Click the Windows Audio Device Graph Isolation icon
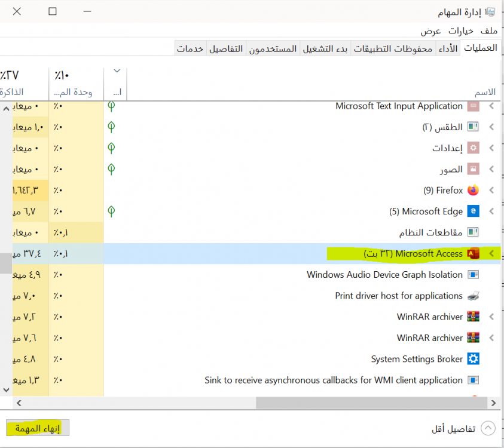 pos(473,275)
